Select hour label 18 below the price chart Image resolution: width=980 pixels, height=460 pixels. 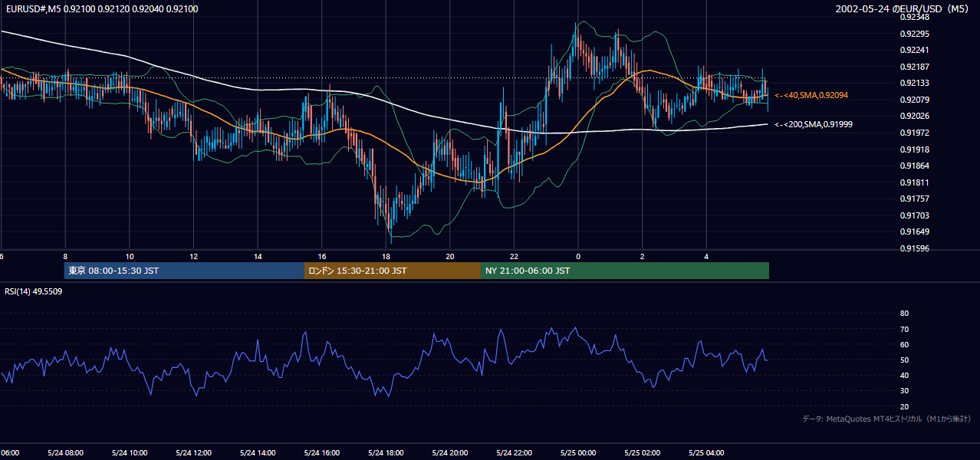click(386, 256)
